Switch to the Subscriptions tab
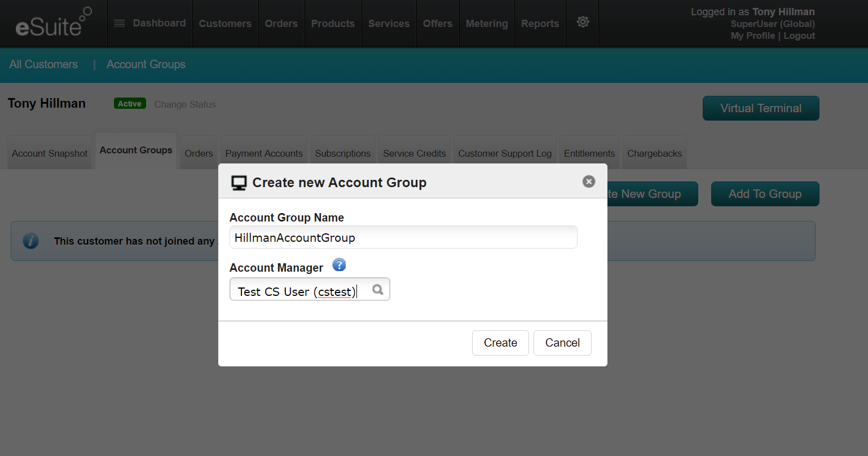Viewport: 868px width, 456px height. (x=343, y=153)
